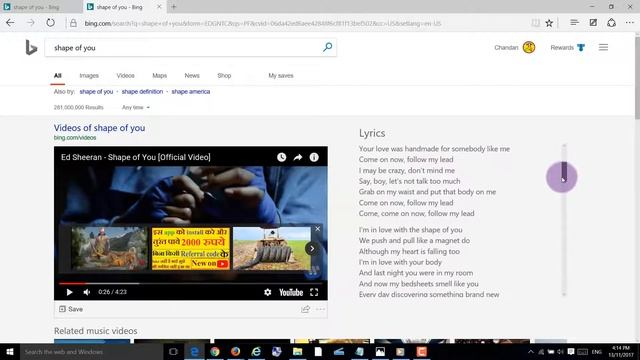Click the Save button below the video
The image size is (640, 360).
click(x=71, y=309)
